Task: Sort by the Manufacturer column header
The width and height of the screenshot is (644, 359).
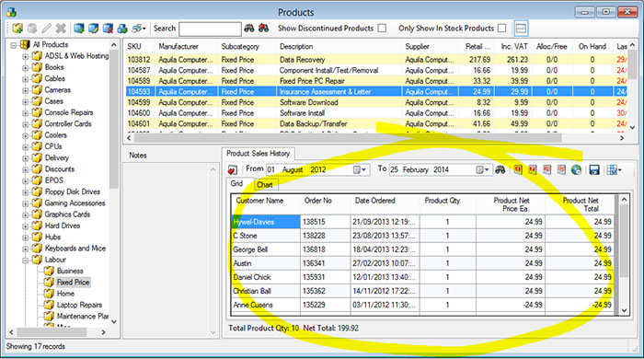Action: pyautogui.click(x=187, y=46)
